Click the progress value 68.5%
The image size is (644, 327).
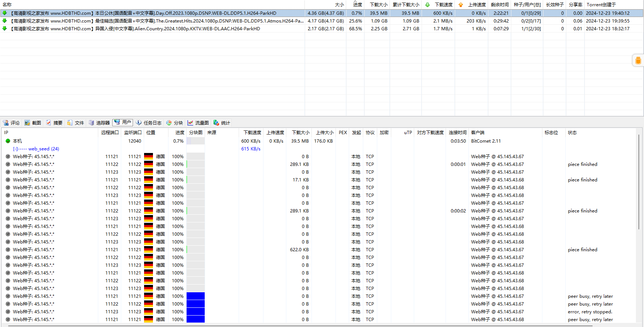[x=355, y=28]
